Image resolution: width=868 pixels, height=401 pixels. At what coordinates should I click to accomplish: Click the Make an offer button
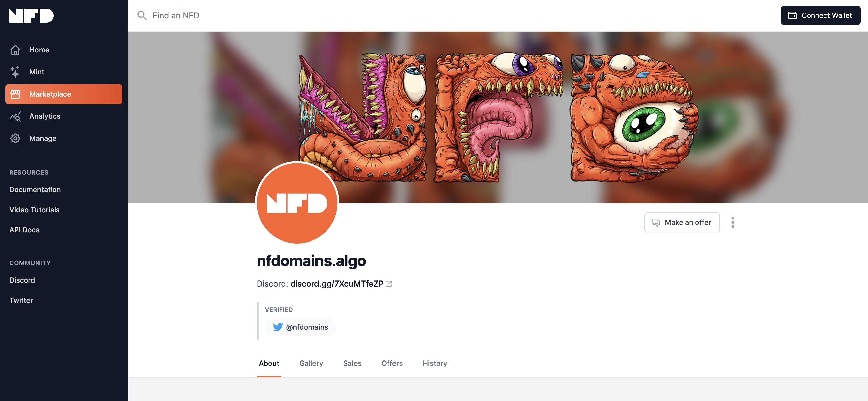tap(682, 222)
